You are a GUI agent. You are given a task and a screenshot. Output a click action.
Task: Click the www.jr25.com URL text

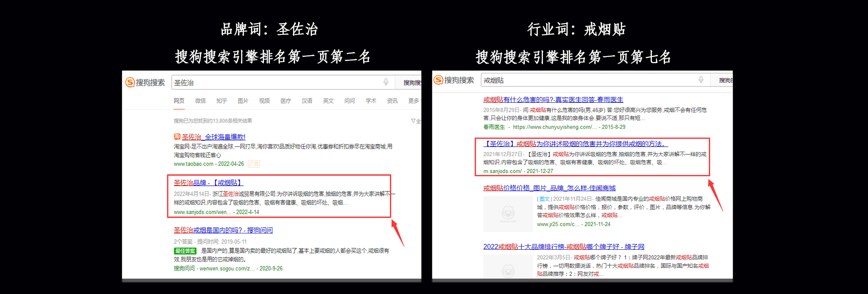(x=558, y=224)
